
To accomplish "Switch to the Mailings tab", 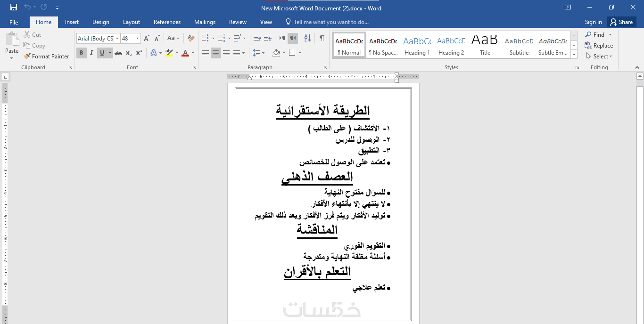I will coord(205,22).
